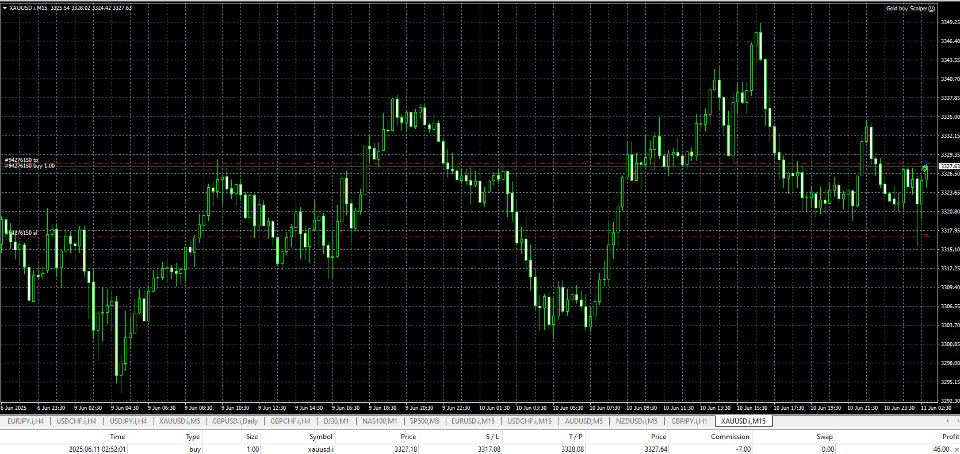Switch to the USDCHF.i,M15 chart tab
Image resolution: width=960 pixels, height=454 pixels.
(x=531, y=422)
